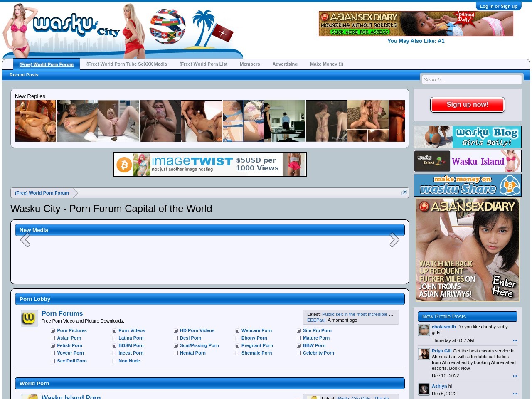Click into the Search field
Viewport: 532px width, 399px height.
point(471,80)
